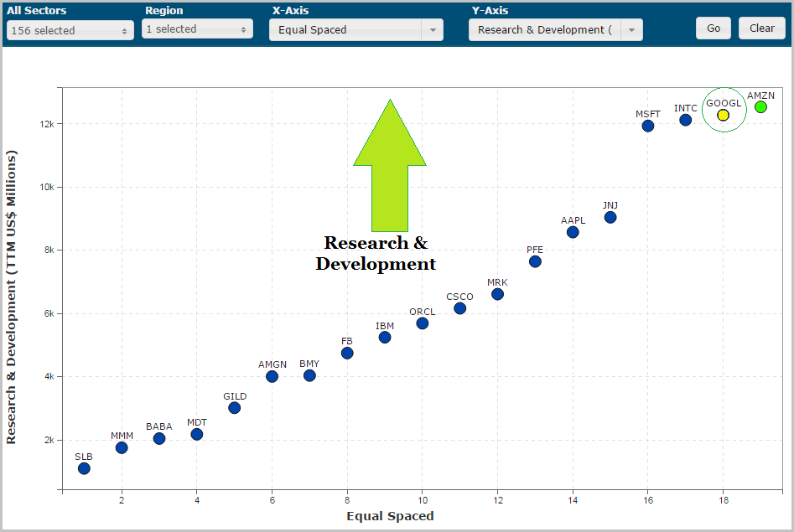Image resolution: width=794 pixels, height=532 pixels.
Task: Click the GILD data point
Action: [x=235, y=408]
